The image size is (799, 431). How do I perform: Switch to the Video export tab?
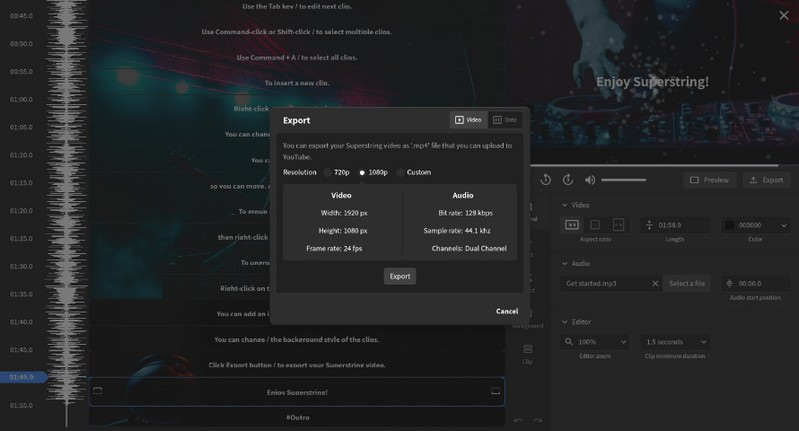pyautogui.click(x=468, y=120)
